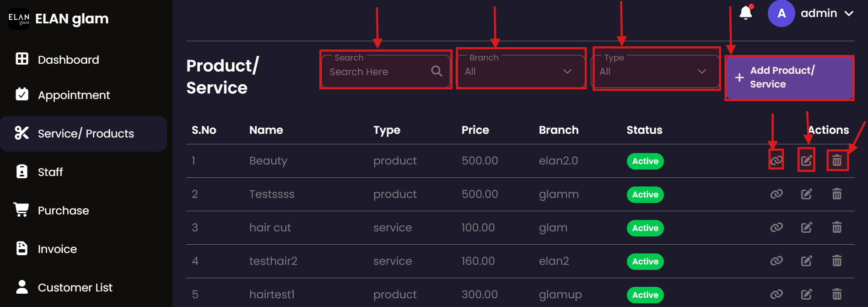Go to Dashboard in sidebar
This screenshot has width=868, height=307.
click(x=68, y=60)
